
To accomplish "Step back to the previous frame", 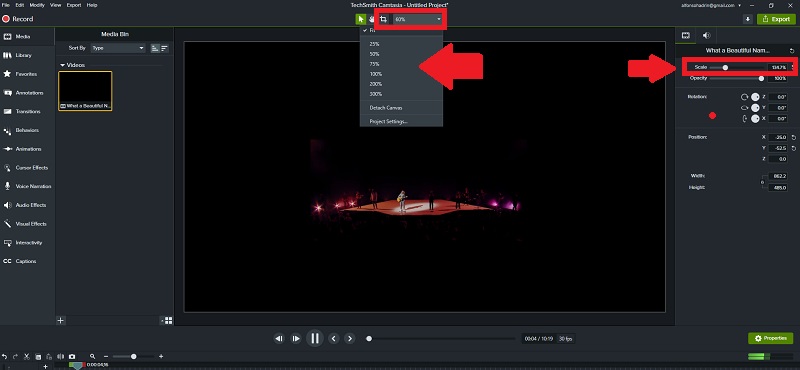I will point(279,338).
